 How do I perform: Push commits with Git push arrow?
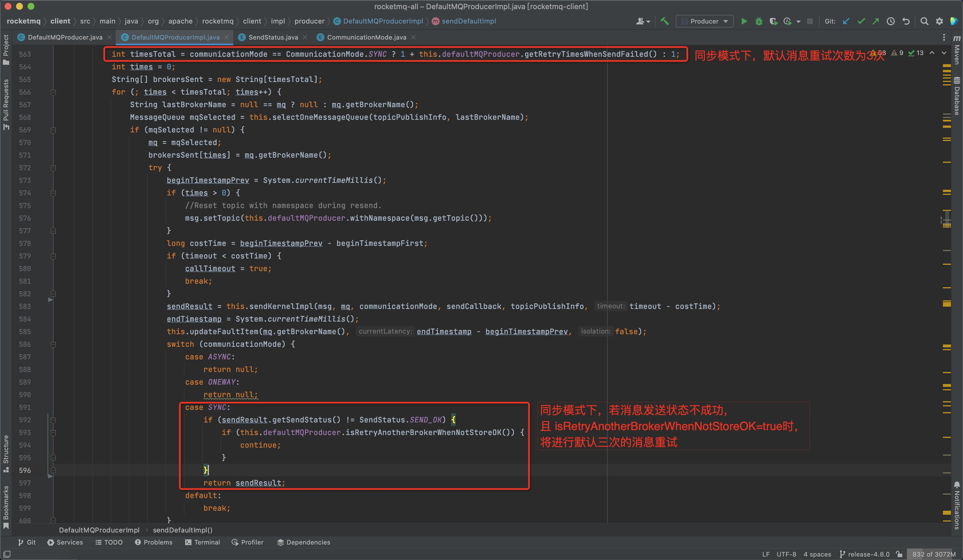coord(876,21)
